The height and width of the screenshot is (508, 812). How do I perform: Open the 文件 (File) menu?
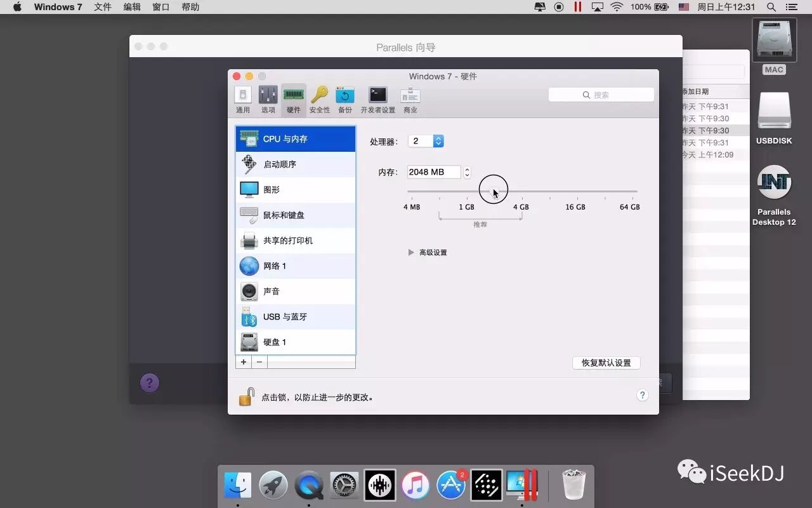pyautogui.click(x=103, y=7)
